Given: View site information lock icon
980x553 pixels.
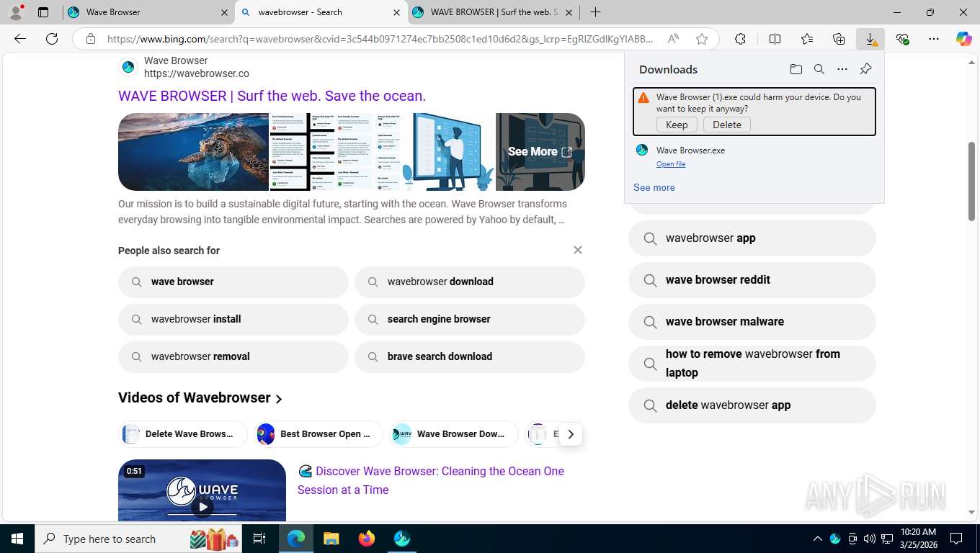Looking at the screenshot, I should (x=90, y=39).
